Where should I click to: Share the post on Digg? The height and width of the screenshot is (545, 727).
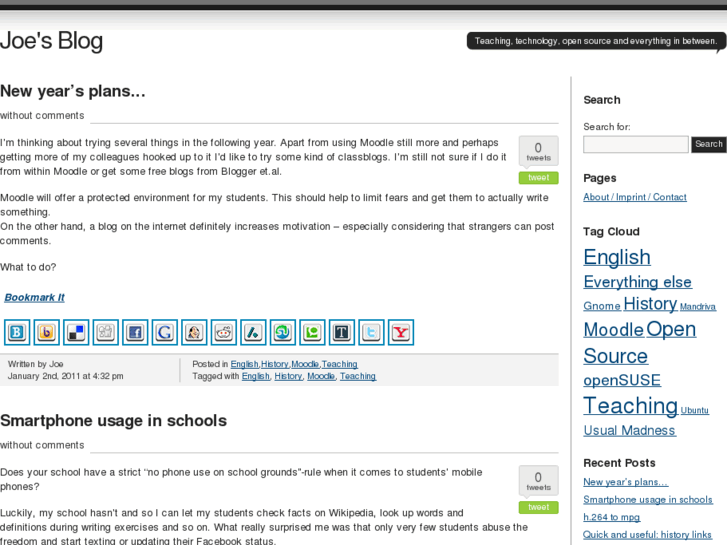point(106,332)
